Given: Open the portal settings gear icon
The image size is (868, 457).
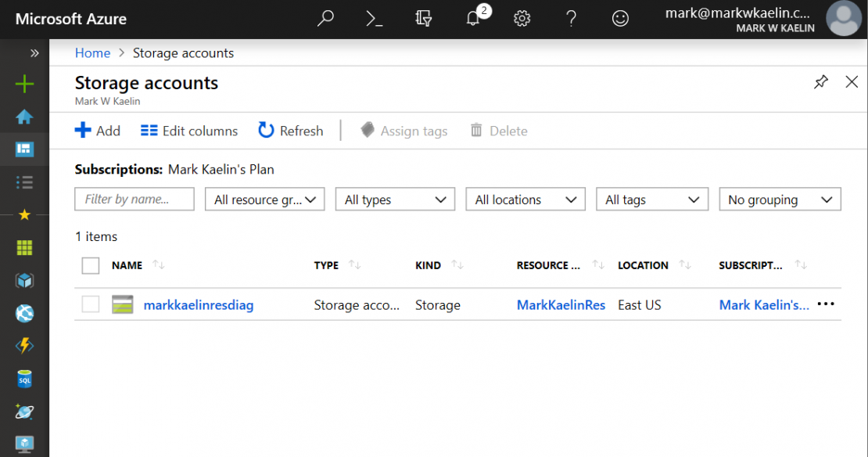Looking at the screenshot, I should point(522,19).
